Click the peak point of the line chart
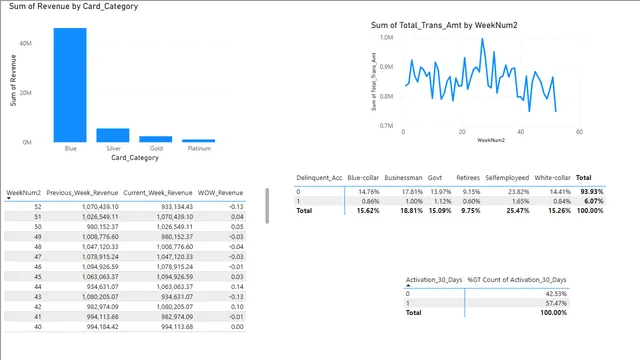The image size is (640, 360). click(482, 39)
